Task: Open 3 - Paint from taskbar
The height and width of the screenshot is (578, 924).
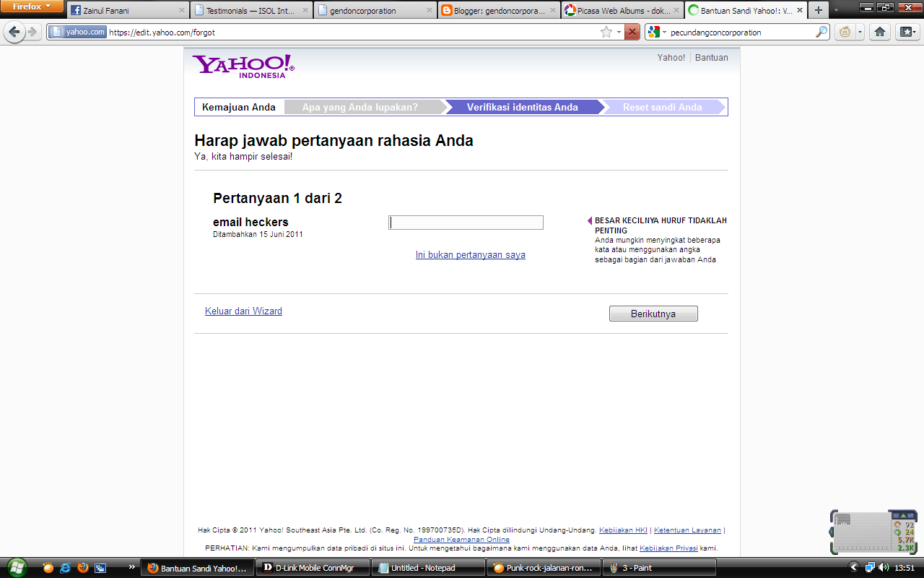Action: point(659,568)
